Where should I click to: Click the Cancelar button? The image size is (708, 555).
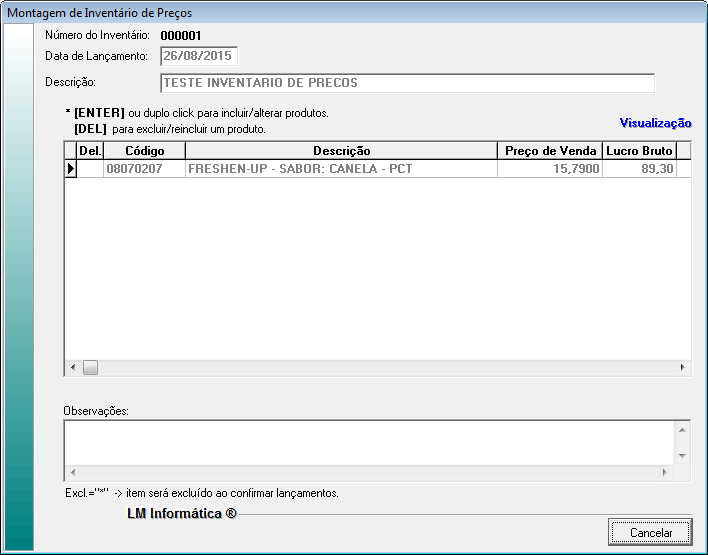pos(650,532)
